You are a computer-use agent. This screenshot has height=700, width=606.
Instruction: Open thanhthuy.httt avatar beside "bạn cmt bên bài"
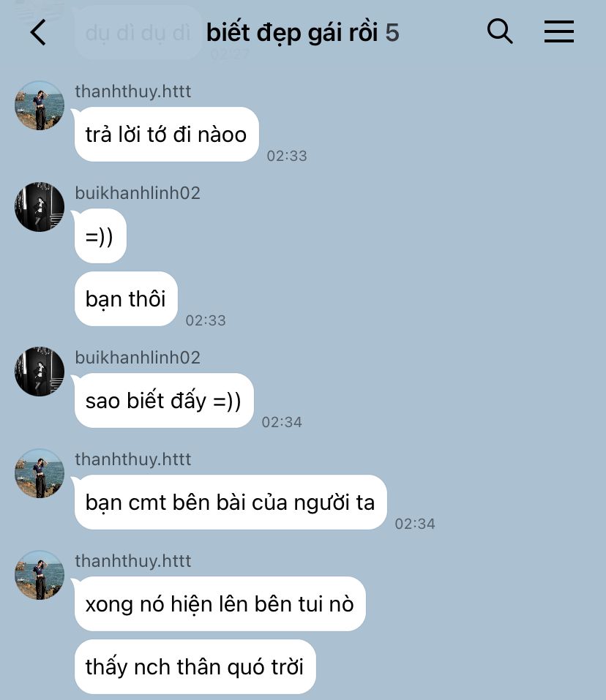tap(40, 473)
